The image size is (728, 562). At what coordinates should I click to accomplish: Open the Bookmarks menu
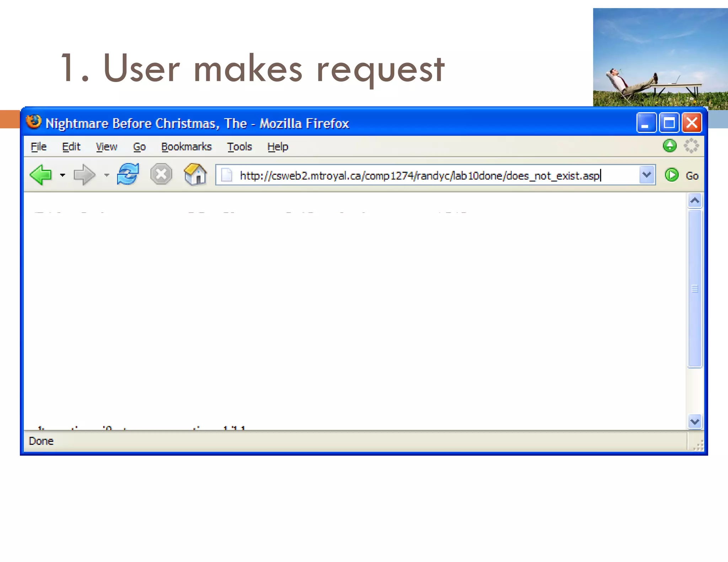point(186,147)
